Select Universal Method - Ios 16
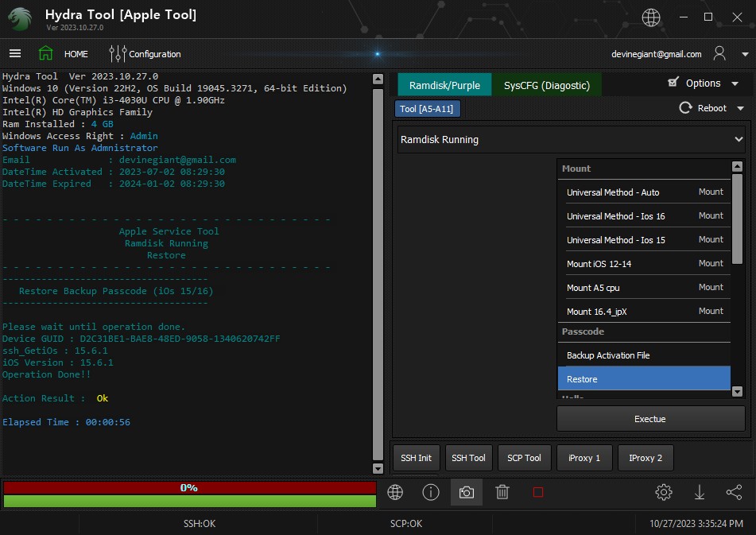The image size is (756, 535). (x=644, y=216)
